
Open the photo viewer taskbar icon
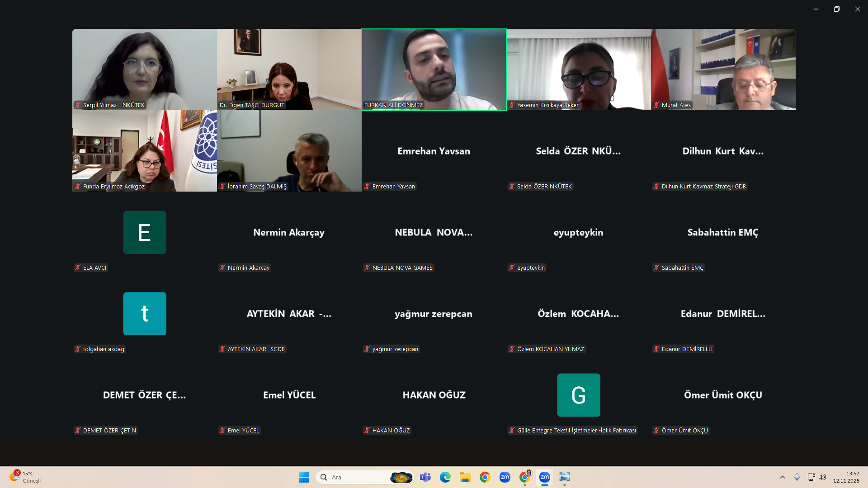coord(564,477)
